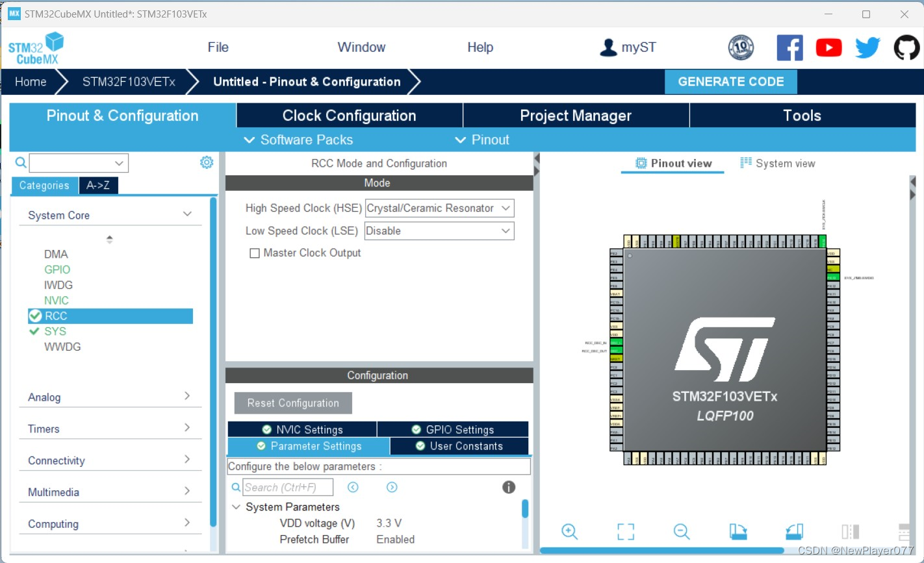The width and height of the screenshot is (924, 563).
Task: Click the Reset Configuration button
Action: point(292,403)
